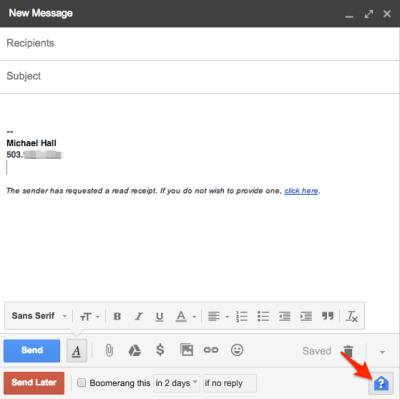Insert a bulleted list

click(x=263, y=316)
